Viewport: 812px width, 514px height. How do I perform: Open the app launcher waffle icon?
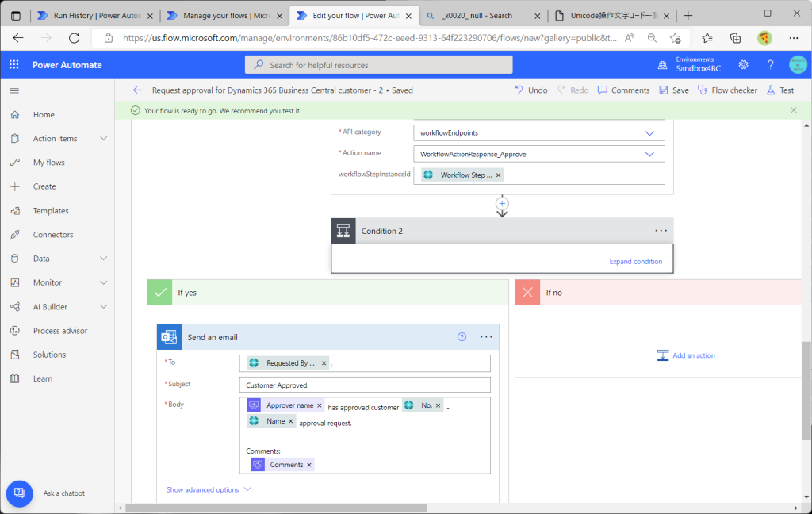tap(14, 64)
